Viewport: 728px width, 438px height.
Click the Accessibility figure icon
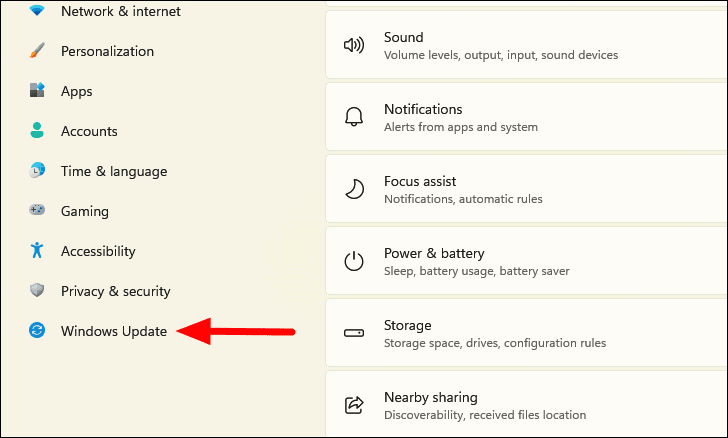pos(37,250)
